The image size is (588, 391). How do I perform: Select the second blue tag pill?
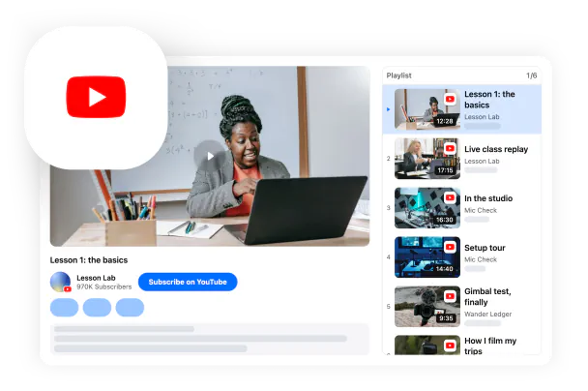[x=97, y=308]
